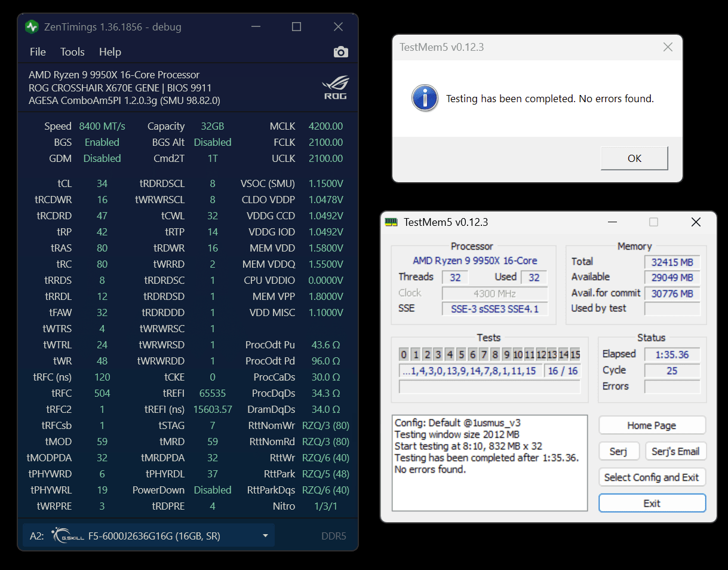728x570 pixels.
Task: Open the Help menu in ZenTimings
Action: pyautogui.click(x=110, y=52)
